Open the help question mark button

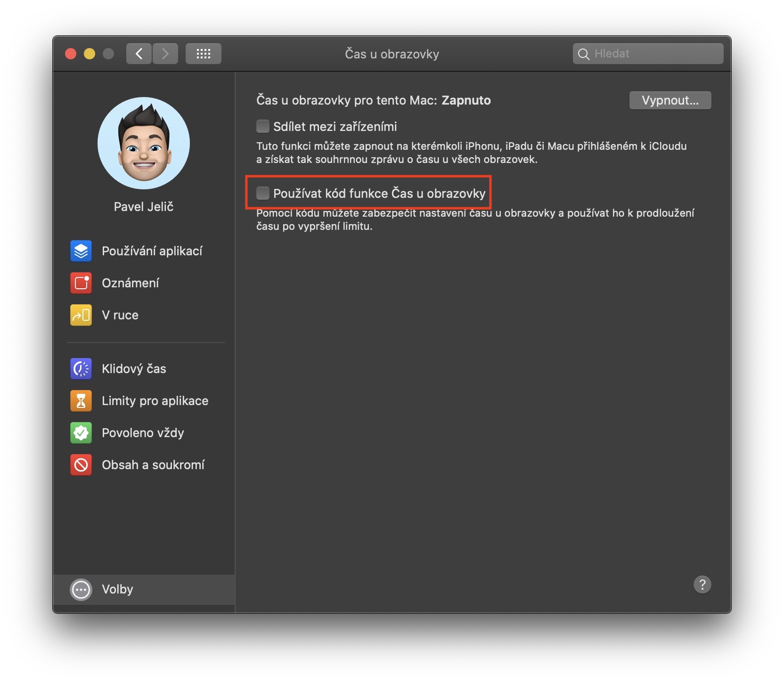coord(702,585)
